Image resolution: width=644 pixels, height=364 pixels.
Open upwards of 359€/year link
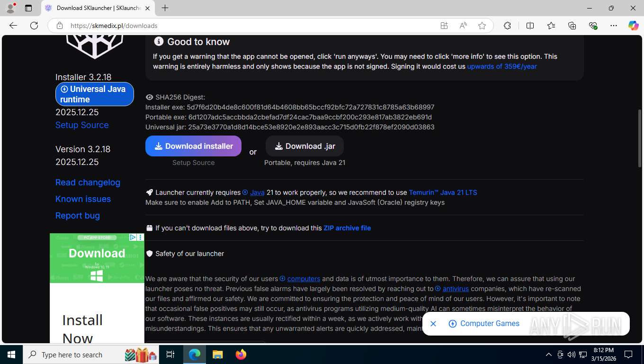502,66
